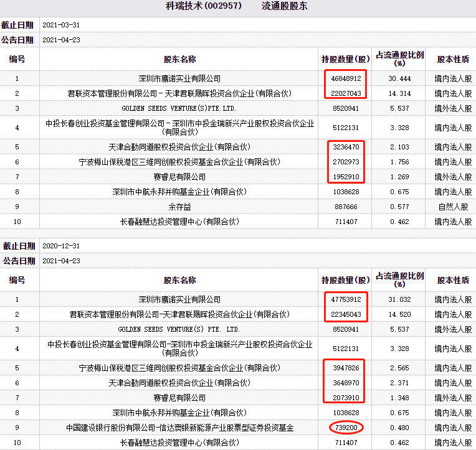Select 深圳市鹰诺实业有限公司 in the 2020-12-31 table
476x450 pixels.
point(179,299)
